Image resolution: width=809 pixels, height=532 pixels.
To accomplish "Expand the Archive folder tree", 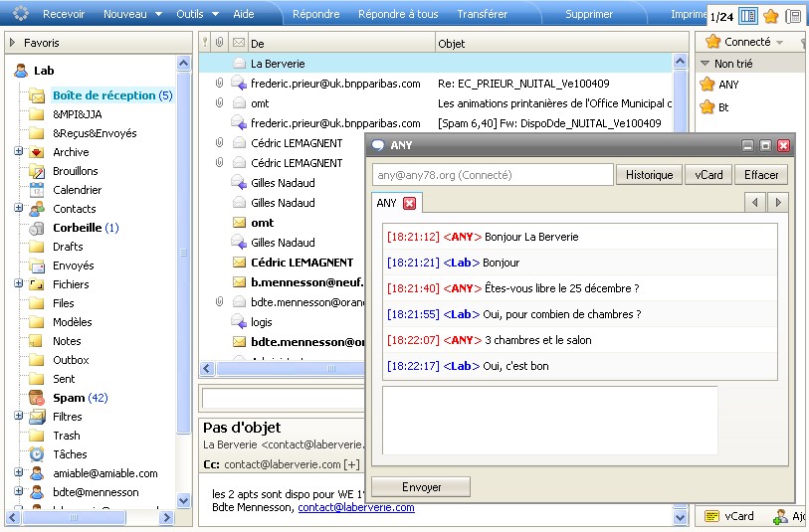I will [x=19, y=152].
